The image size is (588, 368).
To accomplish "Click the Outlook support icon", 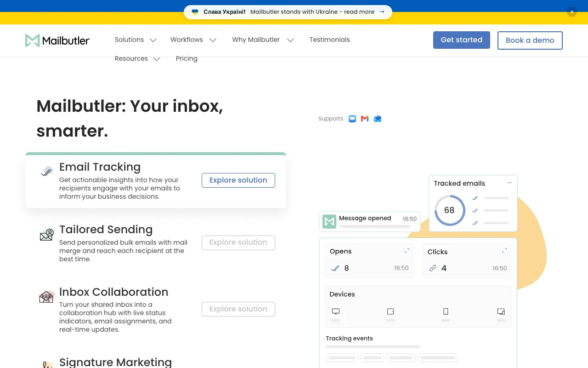I will [x=378, y=119].
